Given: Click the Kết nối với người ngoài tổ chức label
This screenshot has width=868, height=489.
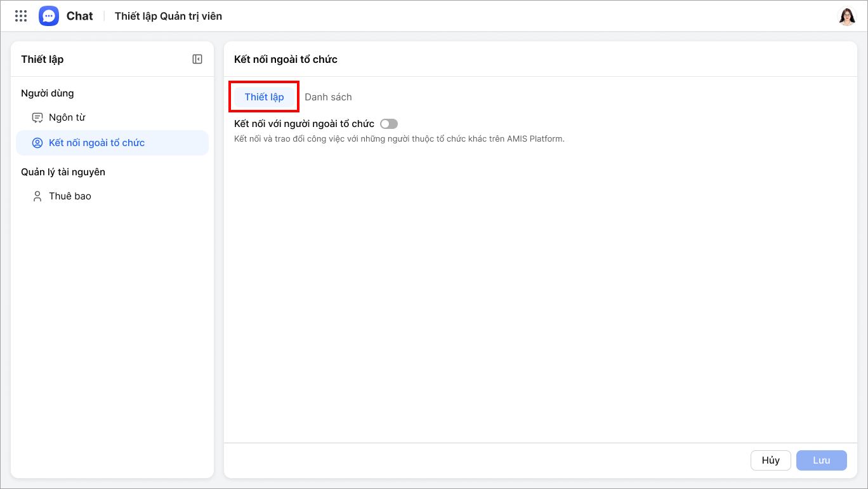Looking at the screenshot, I should click(304, 124).
